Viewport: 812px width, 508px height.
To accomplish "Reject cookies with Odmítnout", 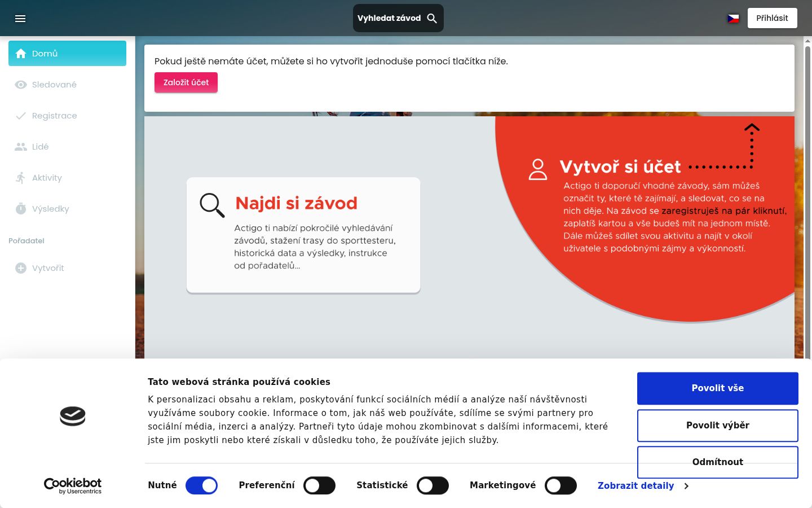I will click(x=718, y=462).
